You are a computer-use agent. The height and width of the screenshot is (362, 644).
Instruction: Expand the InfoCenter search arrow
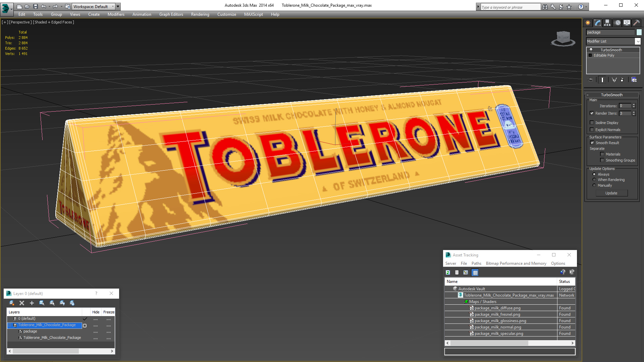coord(478,7)
